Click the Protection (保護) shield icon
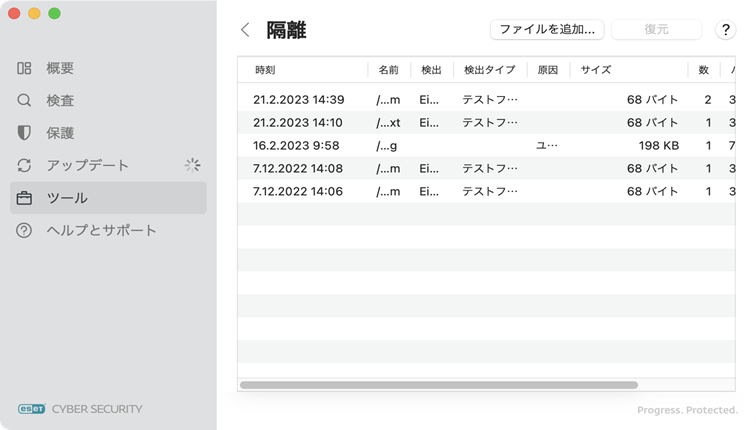 coord(25,133)
